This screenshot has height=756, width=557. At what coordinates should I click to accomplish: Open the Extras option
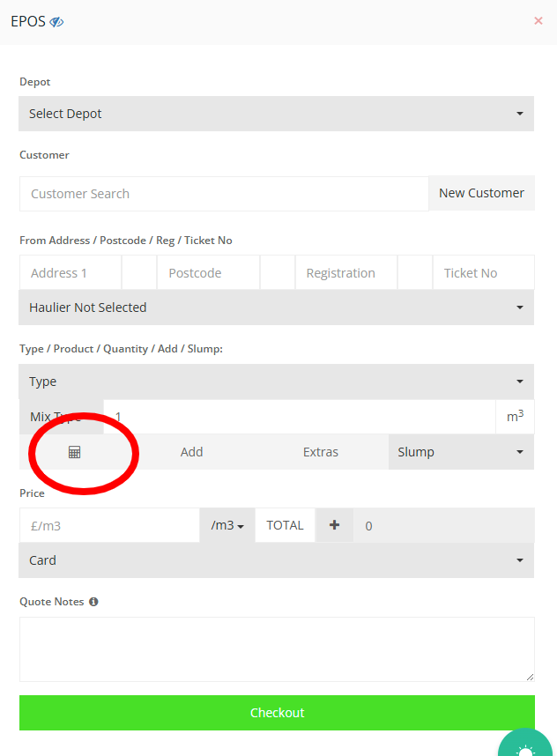[321, 452]
